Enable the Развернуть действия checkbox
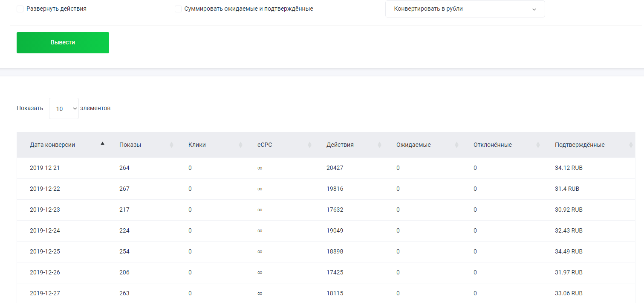This screenshot has height=303, width=644. [20, 9]
